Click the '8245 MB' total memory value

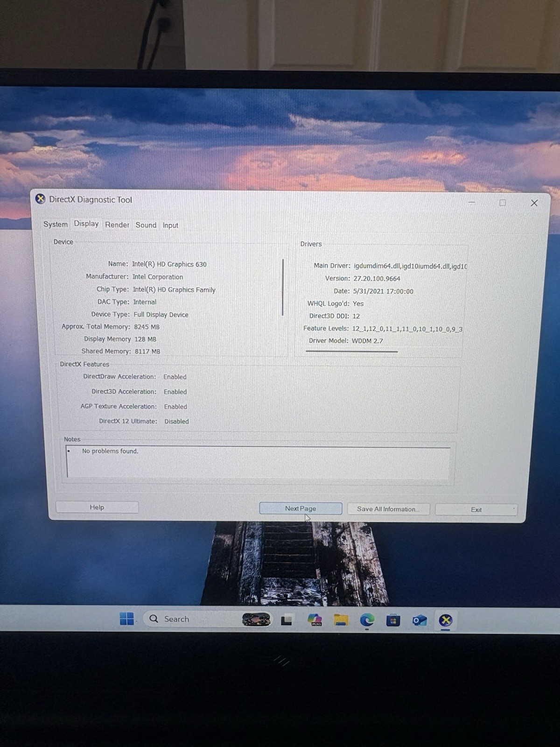[x=147, y=327]
